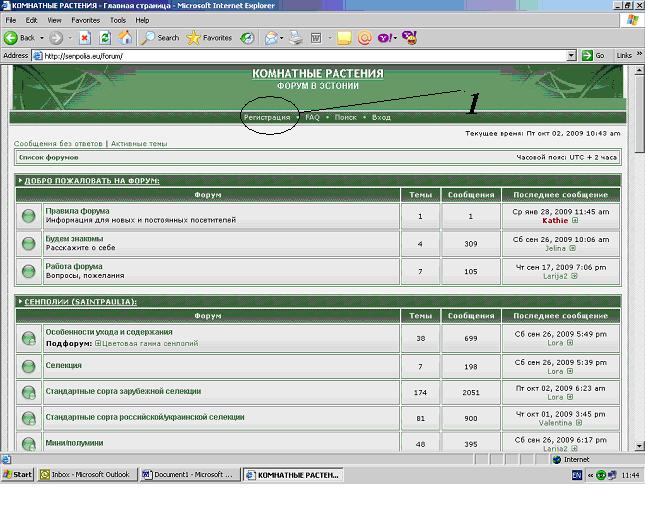Open the Правила форума forum link
This screenshot has width=645, height=513.
pyautogui.click(x=77, y=211)
